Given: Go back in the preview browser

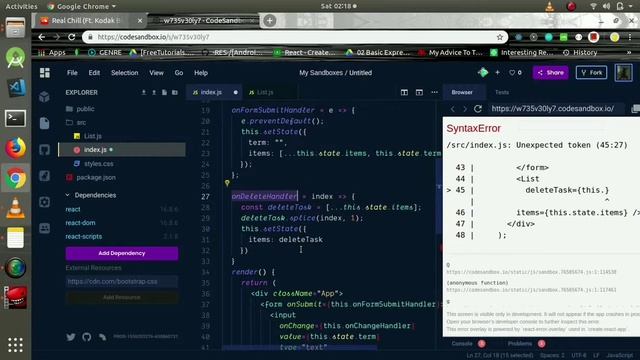Looking at the screenshot, I should click(x=452, y=109).
